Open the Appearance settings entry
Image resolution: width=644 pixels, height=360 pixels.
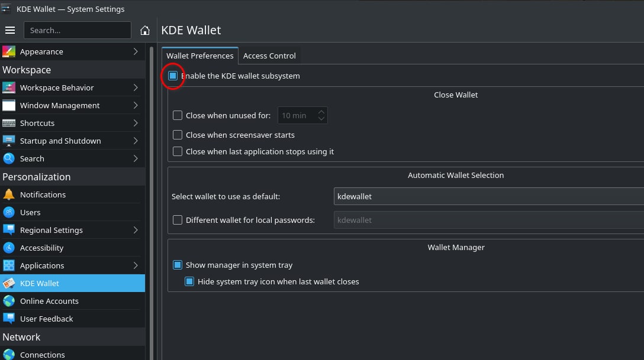tap(72, 51)
